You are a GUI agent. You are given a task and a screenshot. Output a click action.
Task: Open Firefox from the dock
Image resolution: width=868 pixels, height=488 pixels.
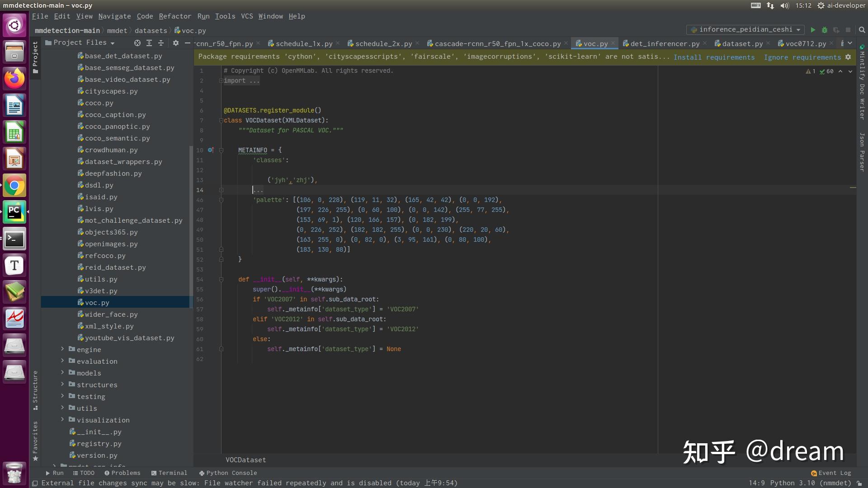tap(14, 79)
